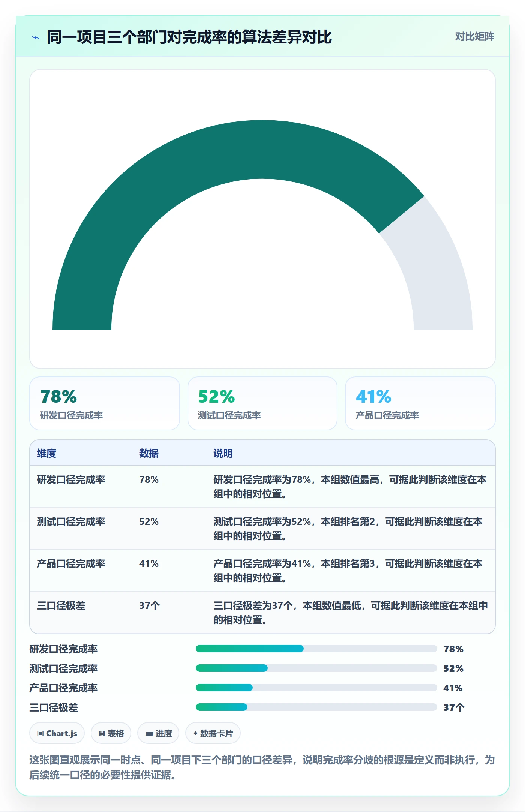Click 研发口径完成率 table row label
Image resolution: width=525 pixels, height=812 pixels.
point(71,479)
